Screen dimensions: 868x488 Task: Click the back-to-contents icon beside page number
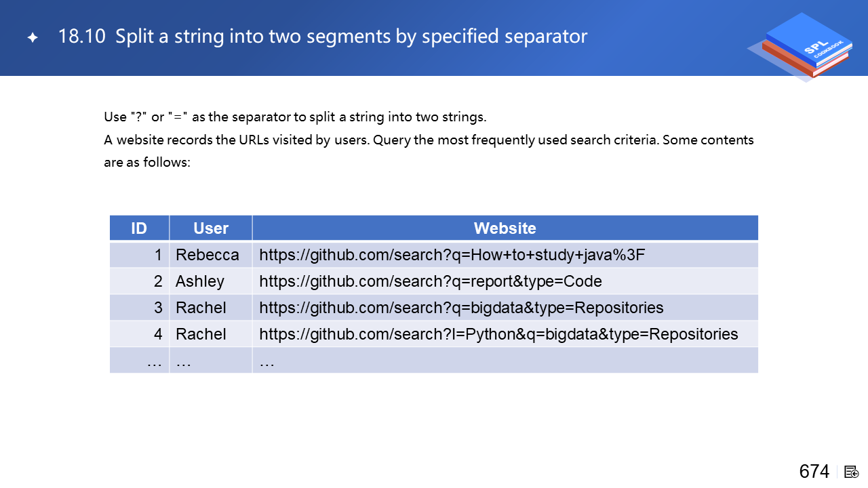point(852,472)
